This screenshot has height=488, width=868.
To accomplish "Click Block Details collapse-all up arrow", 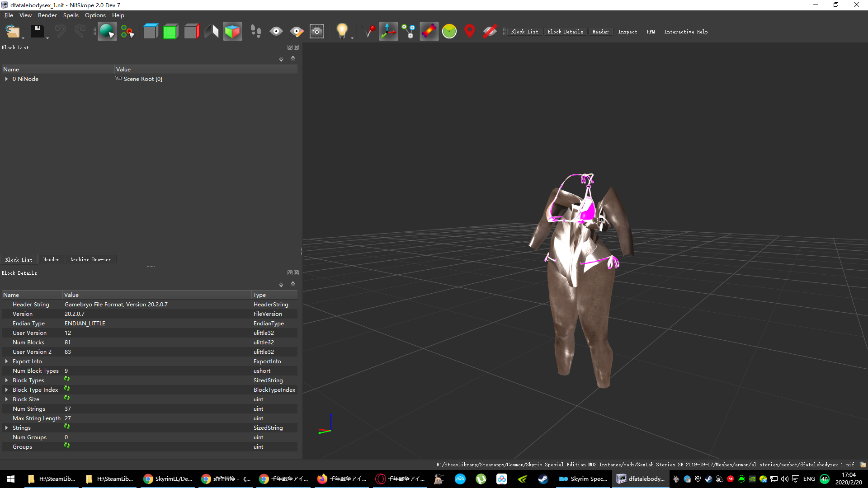I will (293, 283).
